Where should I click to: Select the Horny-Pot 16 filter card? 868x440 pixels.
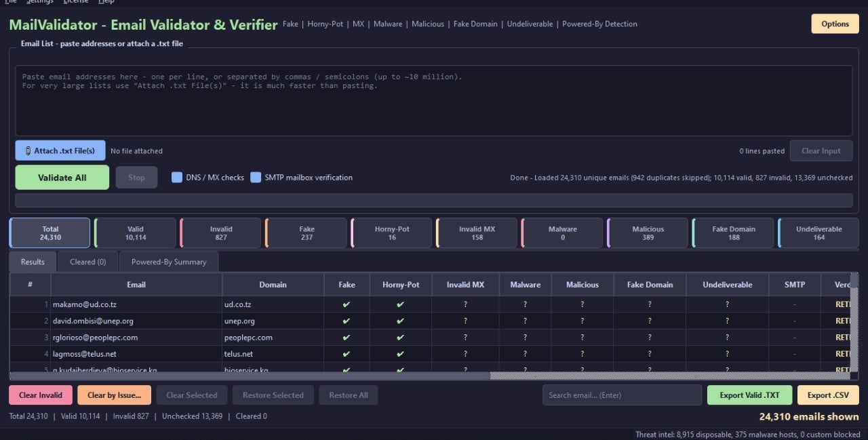click(x=391, y=233)
